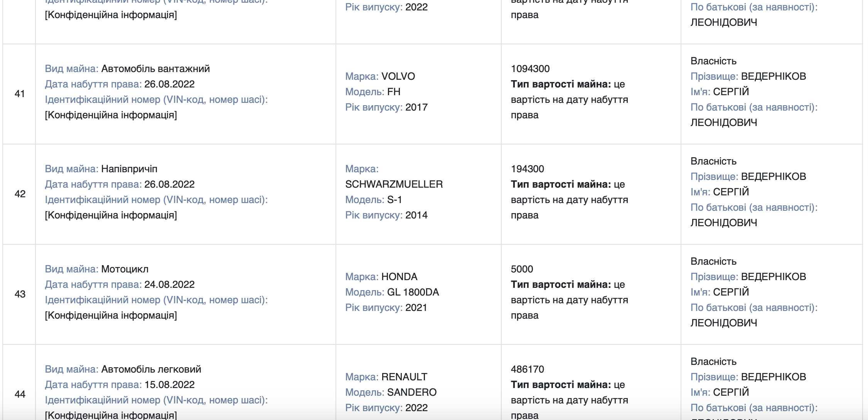Click brand RENAULT text

click(x=404, y=377)
